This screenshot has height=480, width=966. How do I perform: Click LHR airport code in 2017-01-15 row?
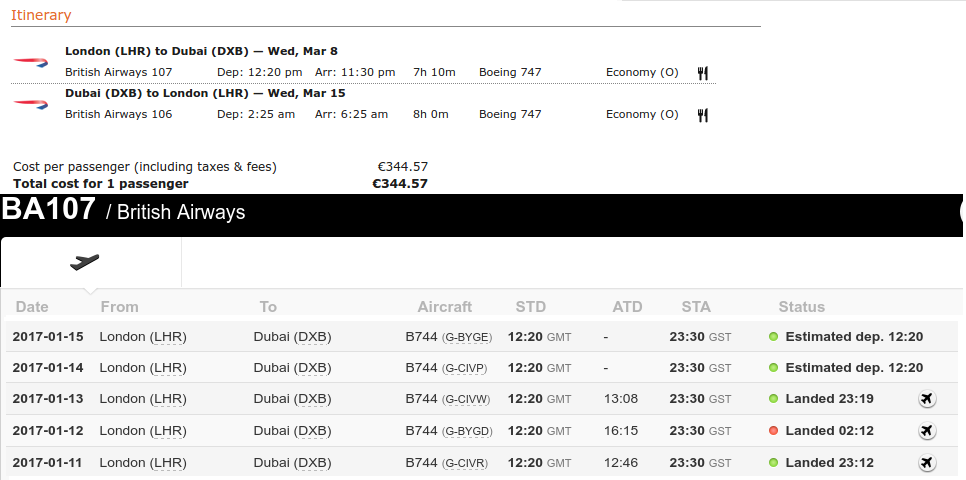pos(168,337)
